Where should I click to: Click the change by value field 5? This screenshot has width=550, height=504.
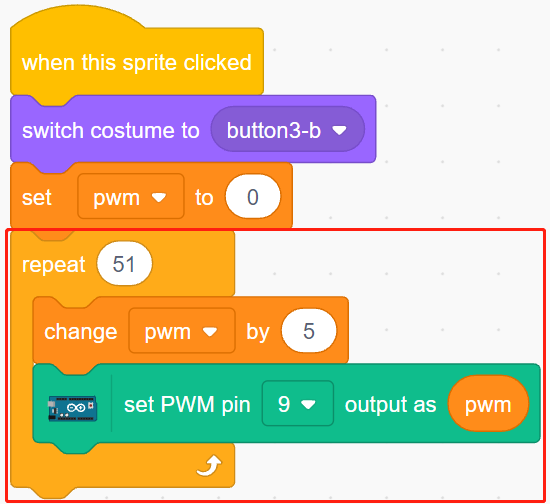(309, 330)
